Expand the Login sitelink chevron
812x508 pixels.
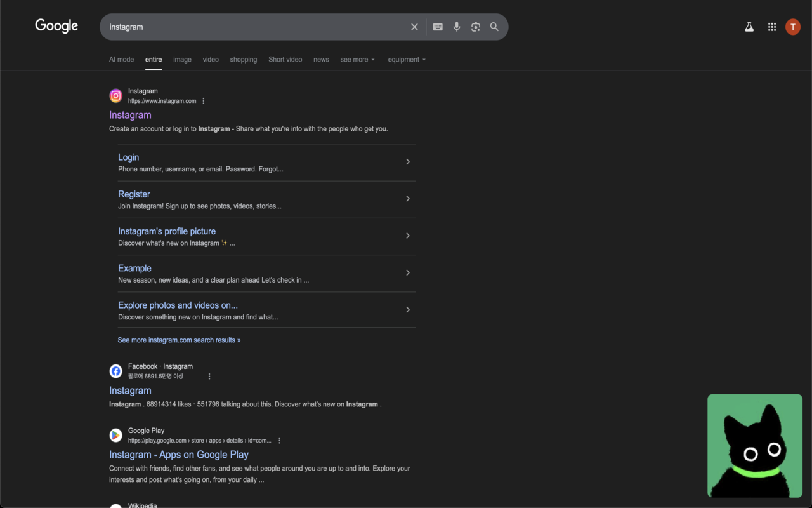408,162
